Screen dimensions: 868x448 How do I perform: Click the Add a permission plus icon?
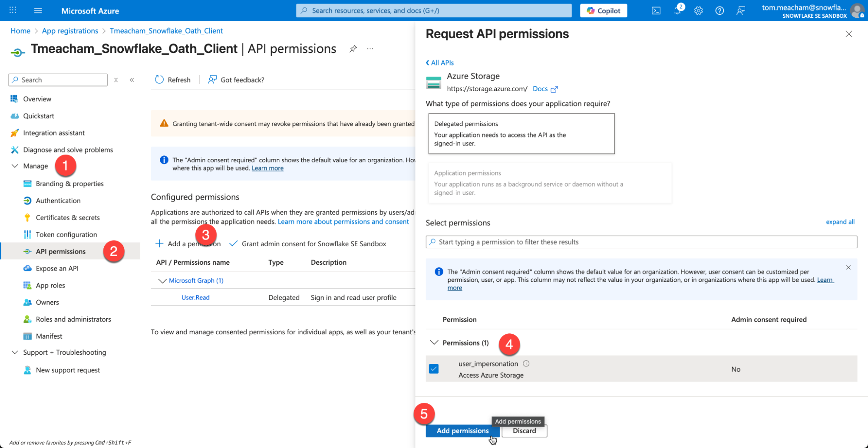click(159, 244)
